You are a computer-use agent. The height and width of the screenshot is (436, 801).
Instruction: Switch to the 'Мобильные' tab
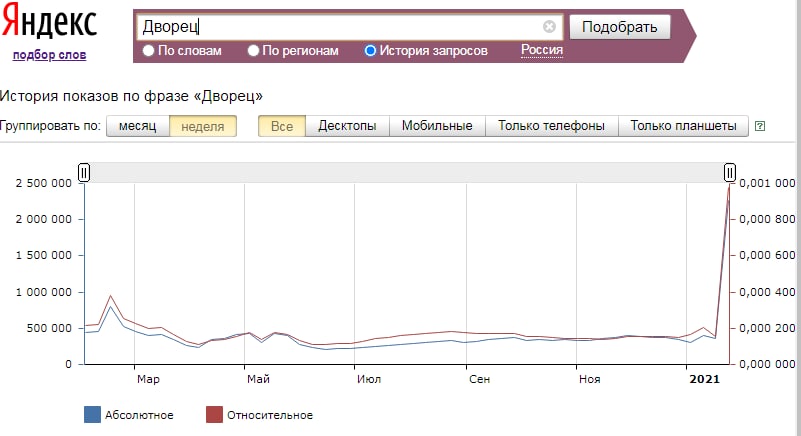tap(437, 126)
